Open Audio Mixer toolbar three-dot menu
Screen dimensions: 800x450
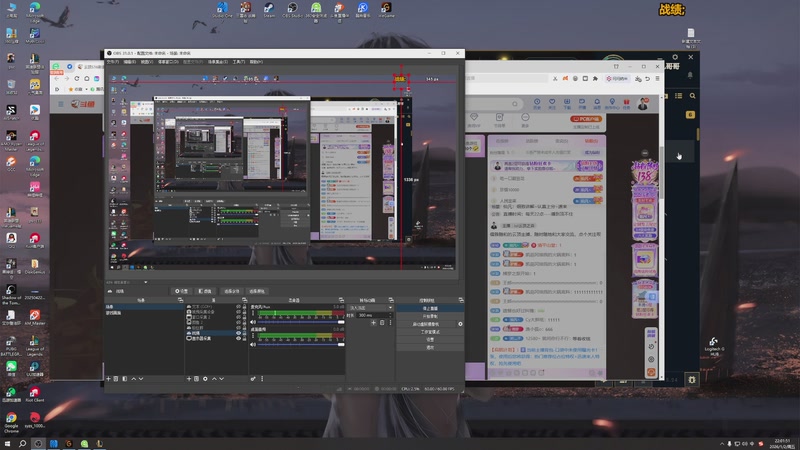262,379
